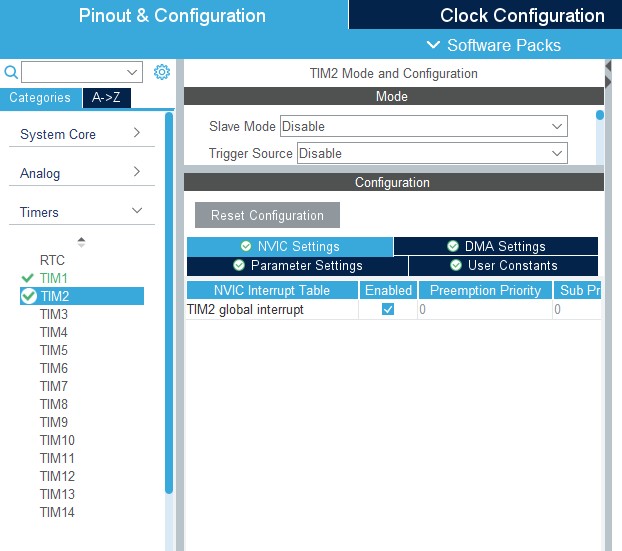Select TIM4 in timers list
This screenshot has width=622, height=551.
pyautogui.click(x=54, y=332)
